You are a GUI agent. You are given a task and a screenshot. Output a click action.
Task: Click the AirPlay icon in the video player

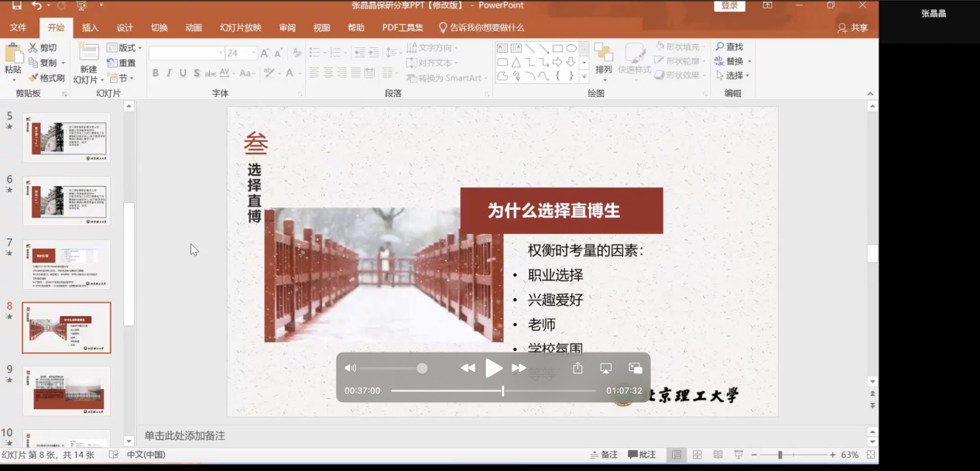pos(606,369)
